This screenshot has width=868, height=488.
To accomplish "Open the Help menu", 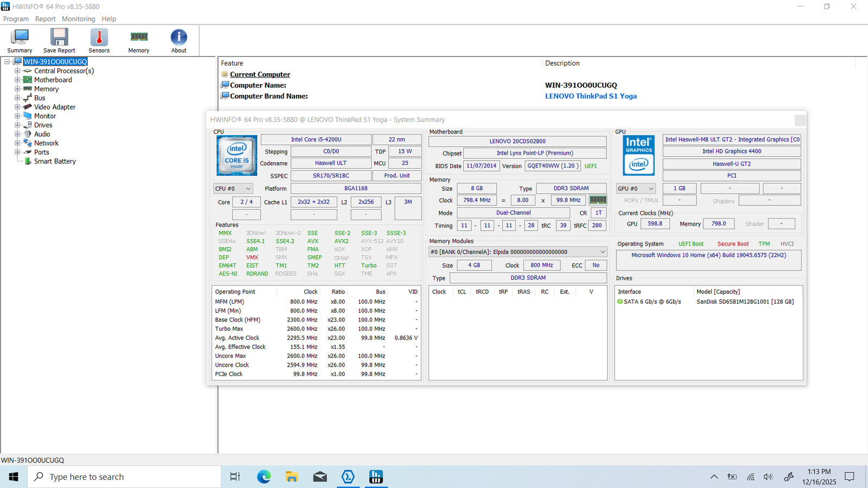I will point(109,19).
